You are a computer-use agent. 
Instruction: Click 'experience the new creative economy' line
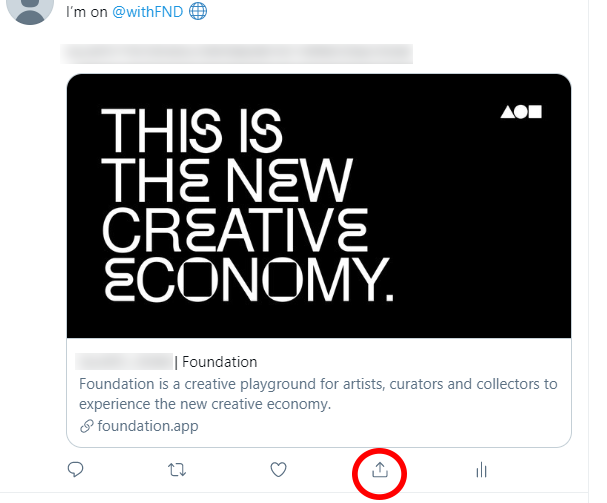(205, 404)
